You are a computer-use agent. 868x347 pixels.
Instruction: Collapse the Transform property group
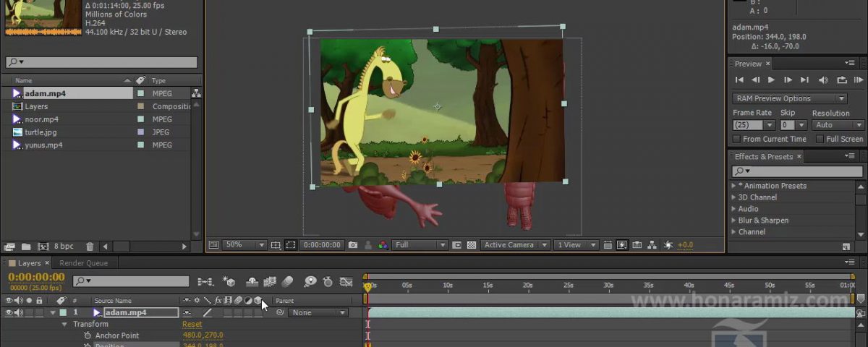pos(64,325)
